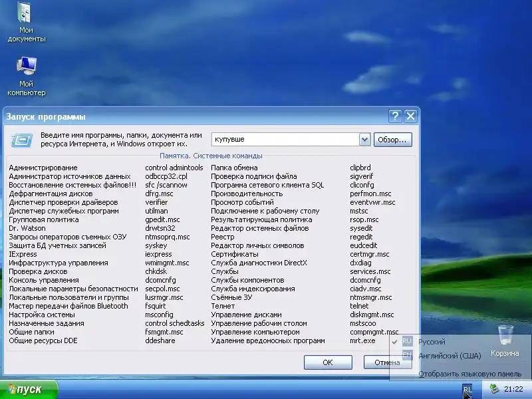Click 'sysedit' command text
The width and height of the screenshot is (532, 399).
361,228
